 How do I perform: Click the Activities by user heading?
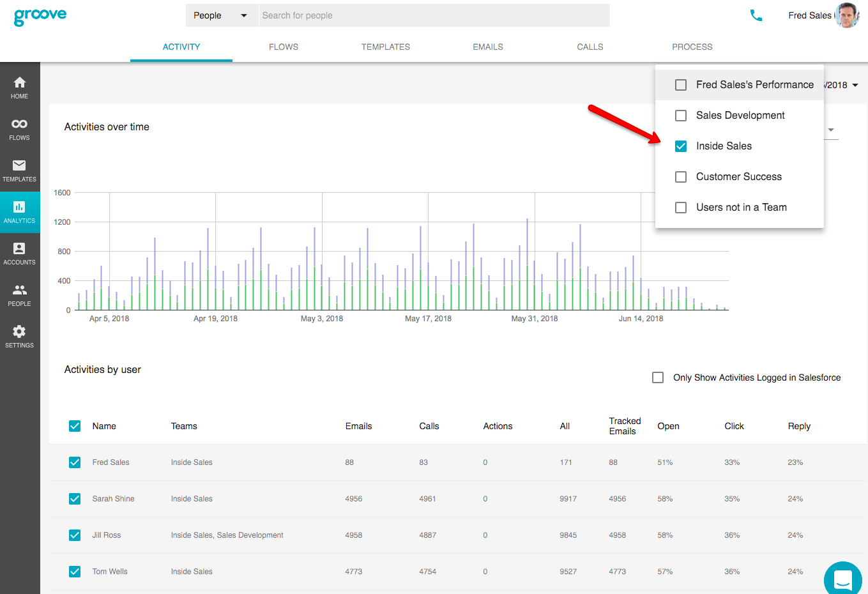pyautogui.click(x=102, y=370)
